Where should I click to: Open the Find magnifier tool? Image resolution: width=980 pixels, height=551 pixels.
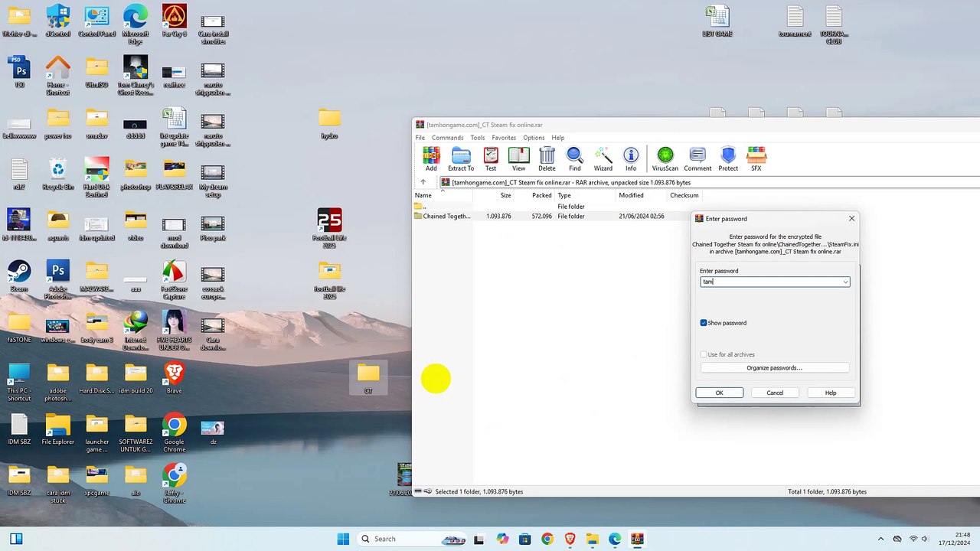pyautogui.click(x=575, y=159)
